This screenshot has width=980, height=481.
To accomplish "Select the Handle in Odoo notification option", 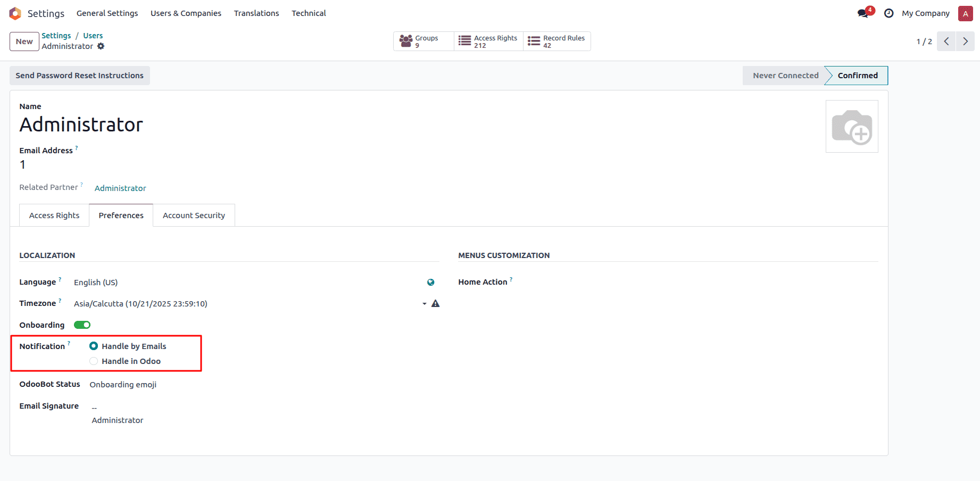I will [x=94, y=361].
